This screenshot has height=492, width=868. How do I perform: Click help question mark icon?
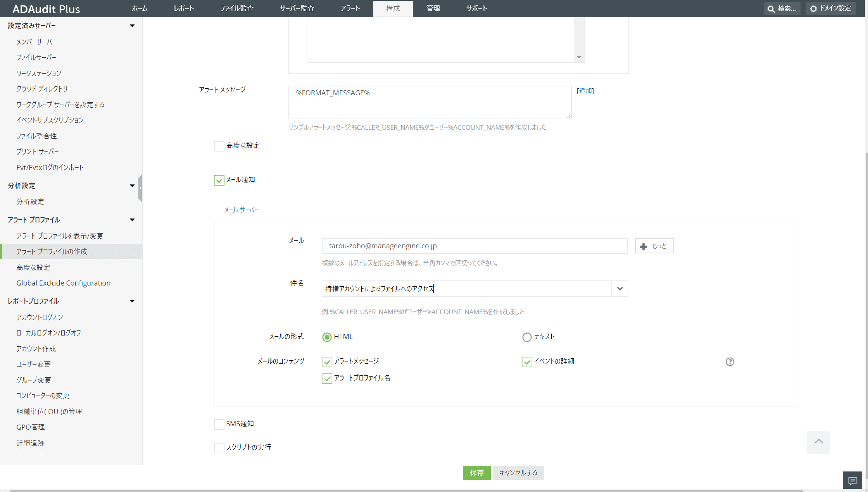pos(730,361)
